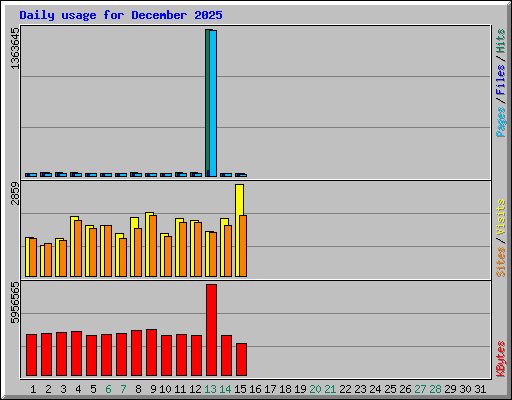
Task: Click the day label '1' on the x-axis
Action: [33, 389]
